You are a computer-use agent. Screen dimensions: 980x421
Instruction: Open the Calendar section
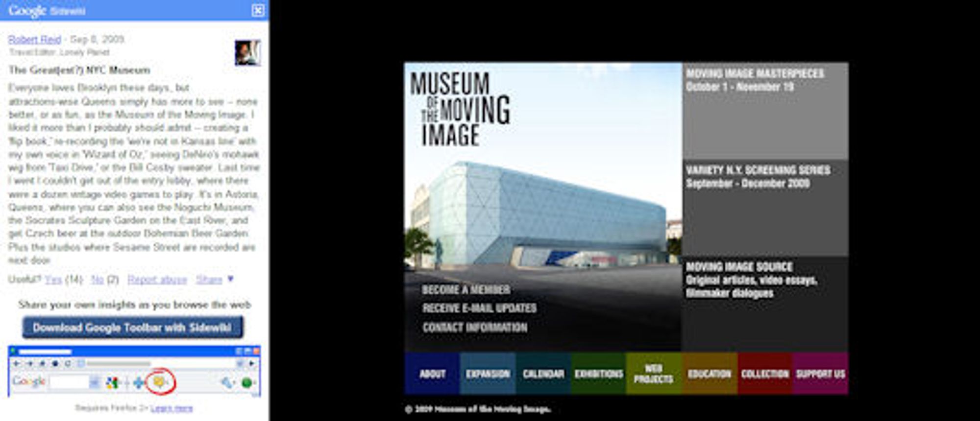[x=543, y=374]
